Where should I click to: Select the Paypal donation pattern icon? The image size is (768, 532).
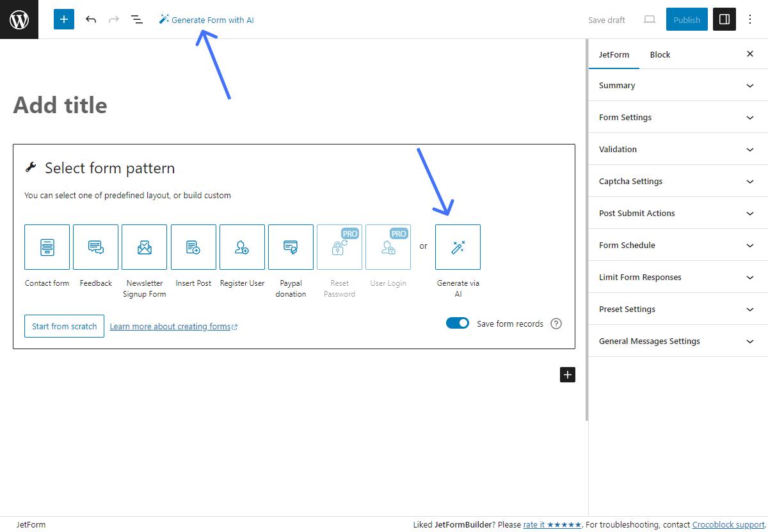coord(291,247)
